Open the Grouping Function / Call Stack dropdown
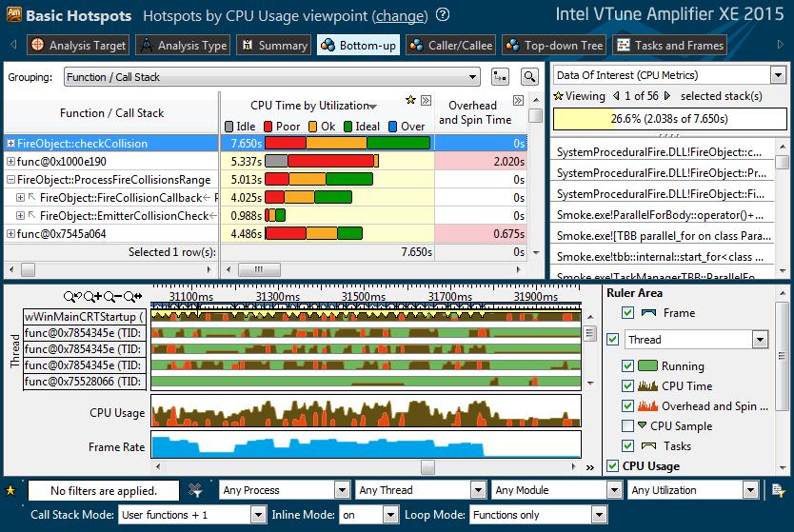794x532 pixels. (x=272, y=77)
